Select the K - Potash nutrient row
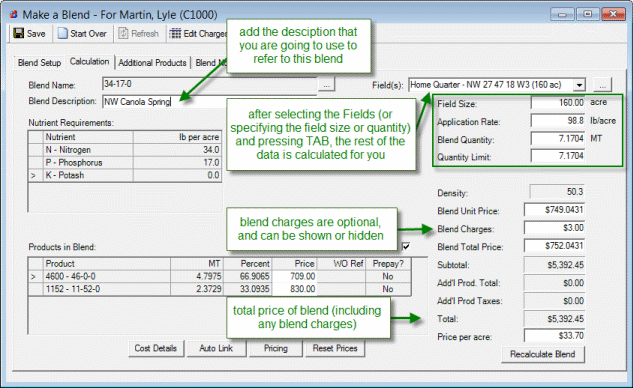This screenshot has width=633, height=388. pyautogui.click(x=125, y=175)
